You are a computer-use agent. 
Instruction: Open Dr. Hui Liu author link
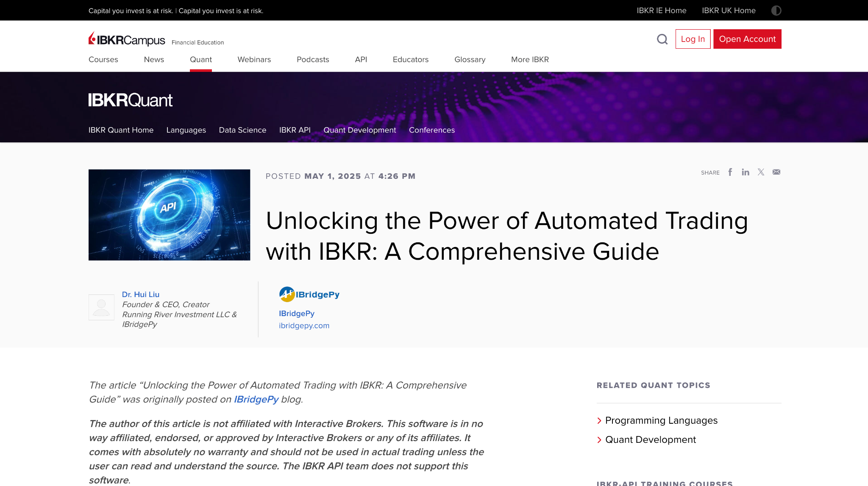pyautogui.click(x=141, y=294)
